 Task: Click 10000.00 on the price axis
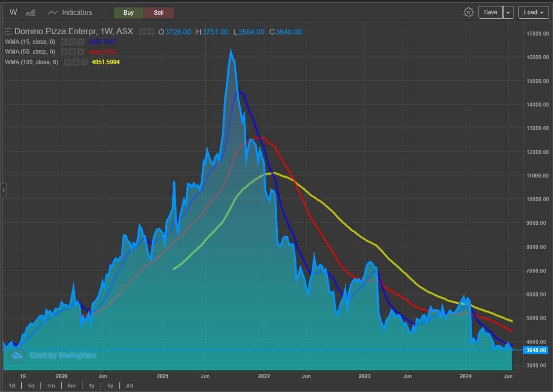pos(538,199)
